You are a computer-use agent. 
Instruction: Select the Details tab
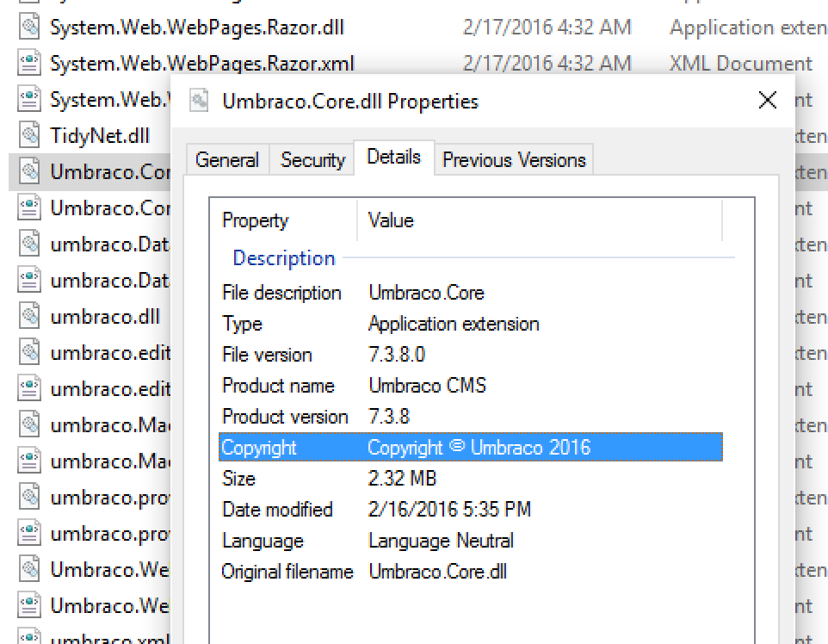pos(394,157)
